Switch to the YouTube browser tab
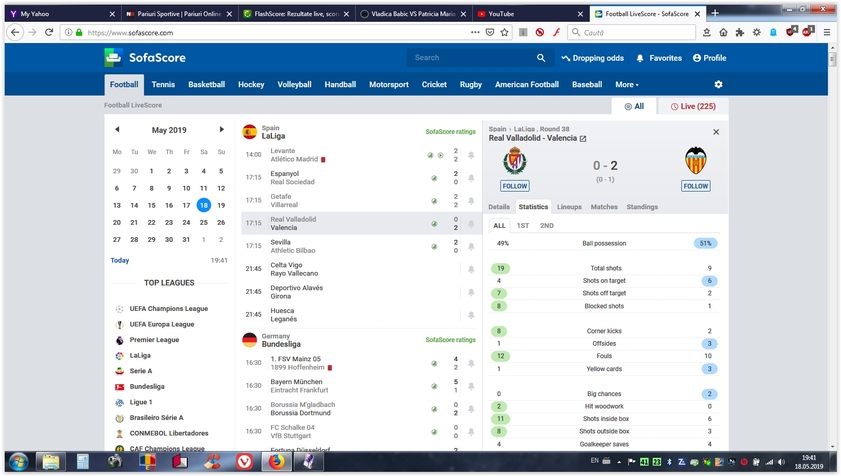Viewport: 841px width, 476px height. 528,14
